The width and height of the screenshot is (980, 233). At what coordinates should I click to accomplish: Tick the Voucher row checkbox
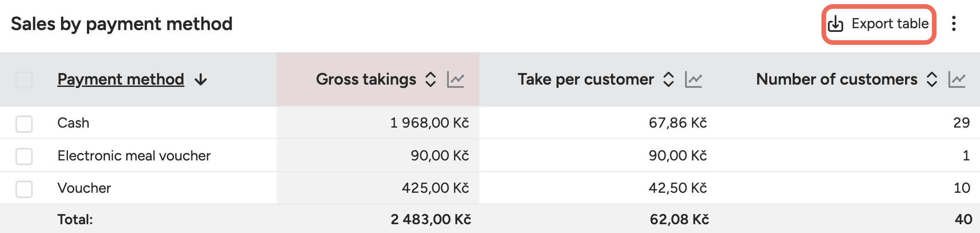click(24, 189)
